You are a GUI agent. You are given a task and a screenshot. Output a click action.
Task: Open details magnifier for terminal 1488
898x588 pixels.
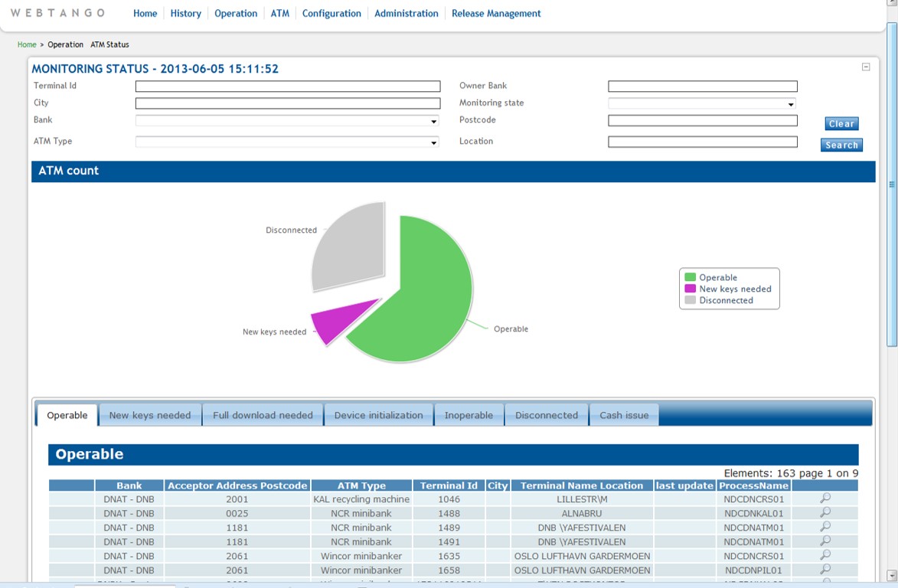[825, 513]
